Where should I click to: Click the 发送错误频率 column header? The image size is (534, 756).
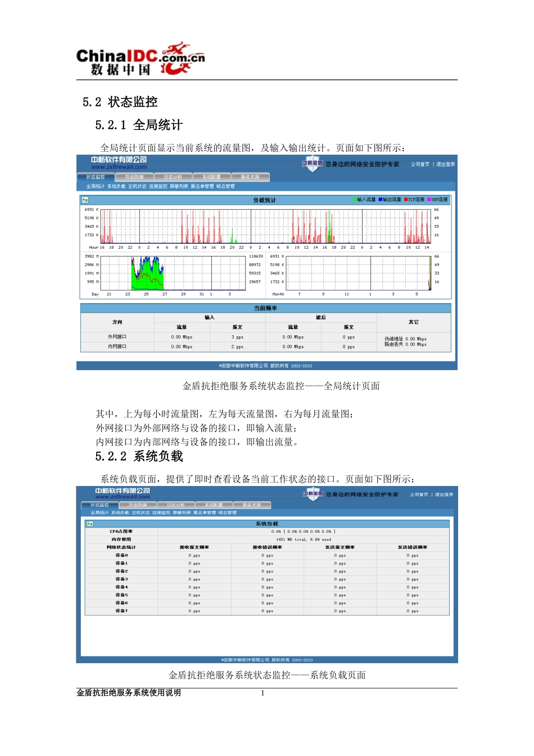[413, 547]
